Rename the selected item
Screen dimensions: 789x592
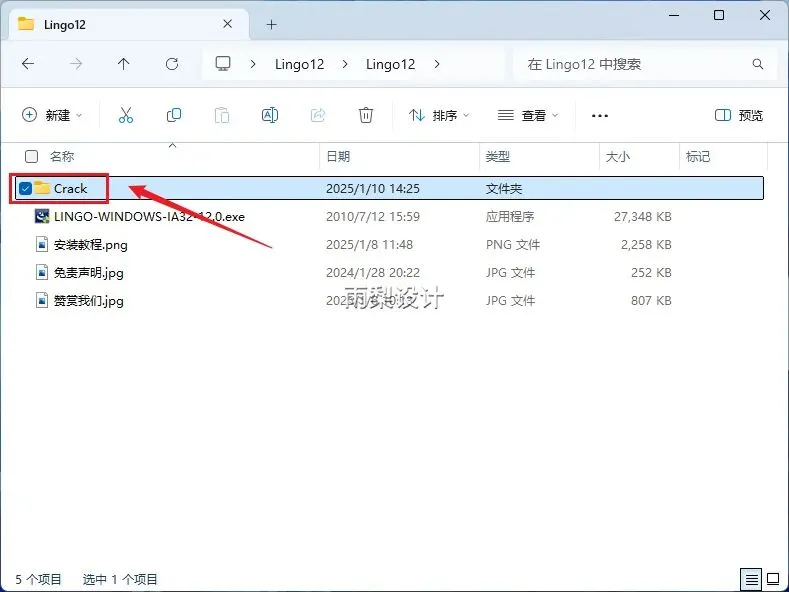(270, 115)
